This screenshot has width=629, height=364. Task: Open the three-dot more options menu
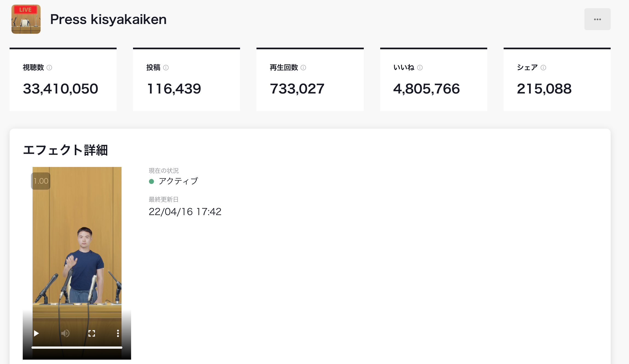597,19
